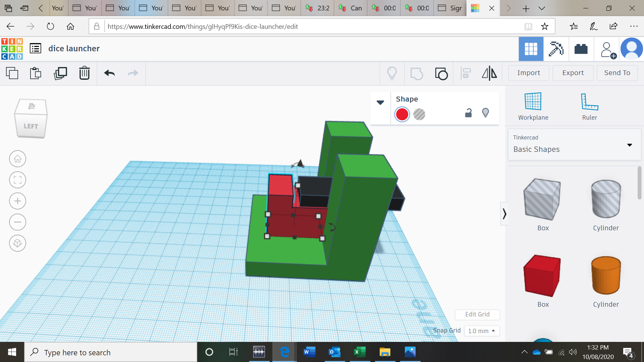Screen dimensions: 644x362
Task: Open the Snap Grid value dropdown
Action: click(482, 331)
